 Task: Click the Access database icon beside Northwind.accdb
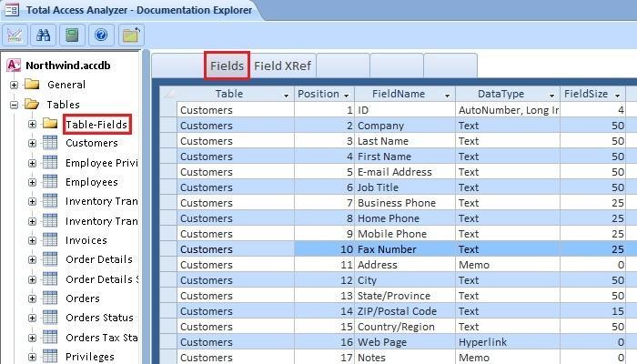click(x=14, y=65)
